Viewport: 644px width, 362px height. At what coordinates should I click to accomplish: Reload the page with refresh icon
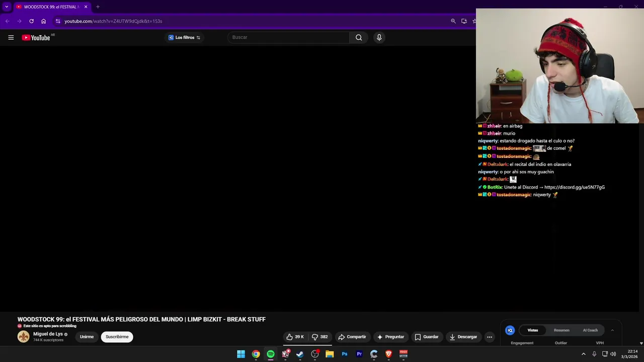coord(31,21)
